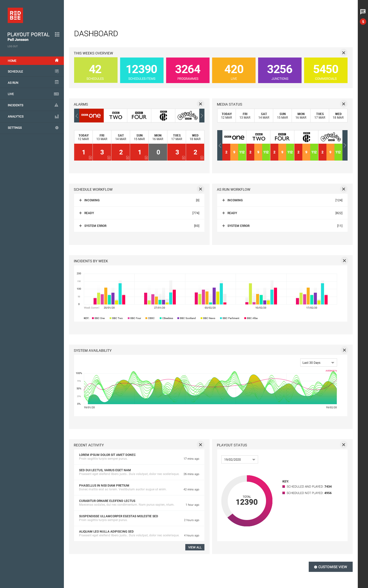Open the note icon on the Fri 13 Mar alarm
This screenshot has width=368, height=588.
click(109, 158)
